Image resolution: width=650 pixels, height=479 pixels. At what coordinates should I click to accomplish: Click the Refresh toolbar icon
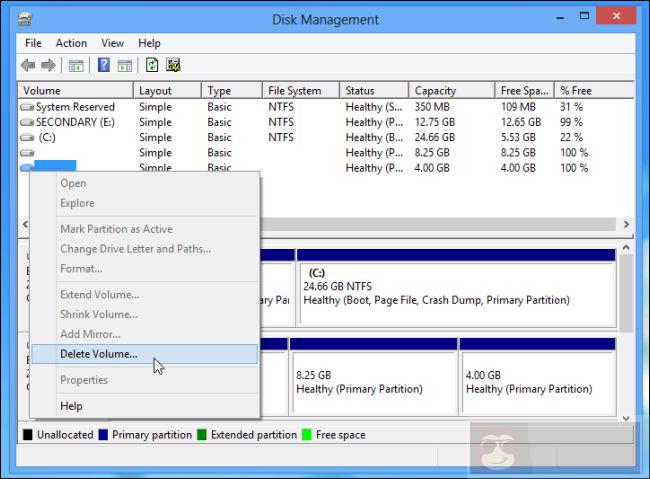[x=152, y=66]
